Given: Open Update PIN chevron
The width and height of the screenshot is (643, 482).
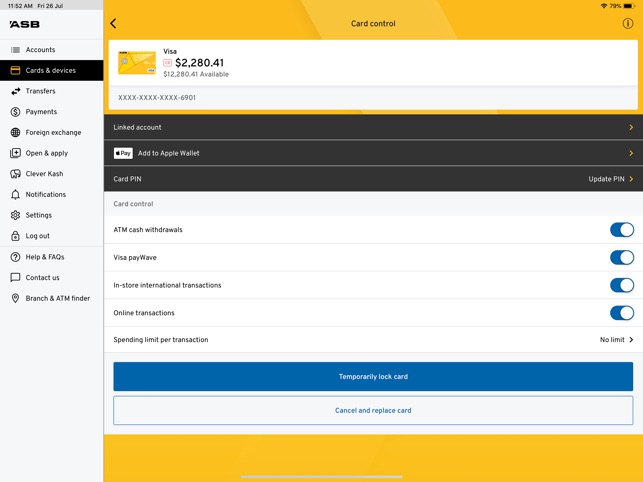Looking at the screenshot, I should 631,179.
